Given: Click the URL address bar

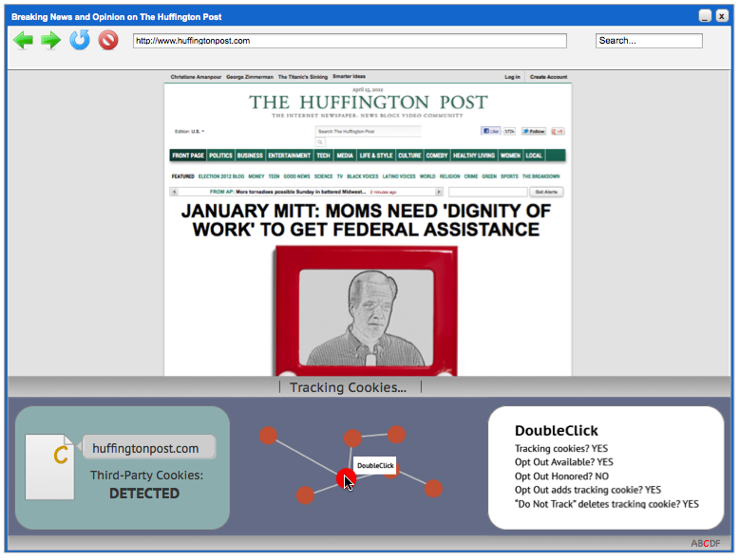Looking at the screenshot, I should click(350, 41).
